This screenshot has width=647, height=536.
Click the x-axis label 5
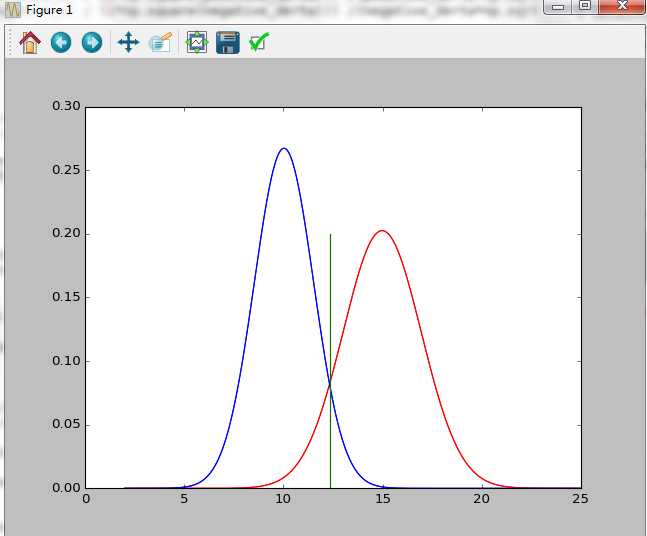pyautogui.click(x=184, y=499)
